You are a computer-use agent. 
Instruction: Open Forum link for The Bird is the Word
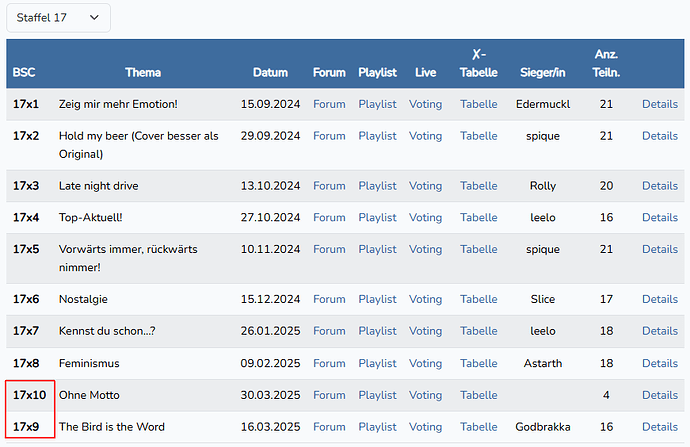[x=329, y=427]
